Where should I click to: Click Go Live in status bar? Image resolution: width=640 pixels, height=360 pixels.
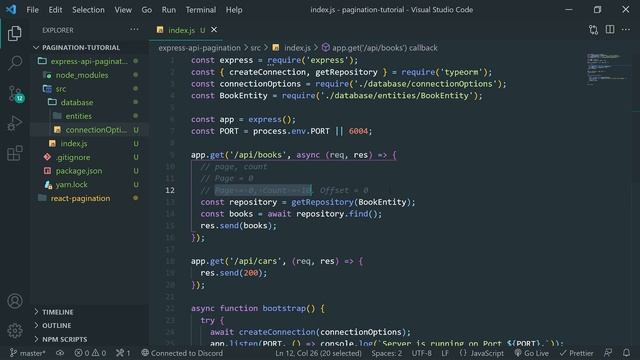click(532, 353)
